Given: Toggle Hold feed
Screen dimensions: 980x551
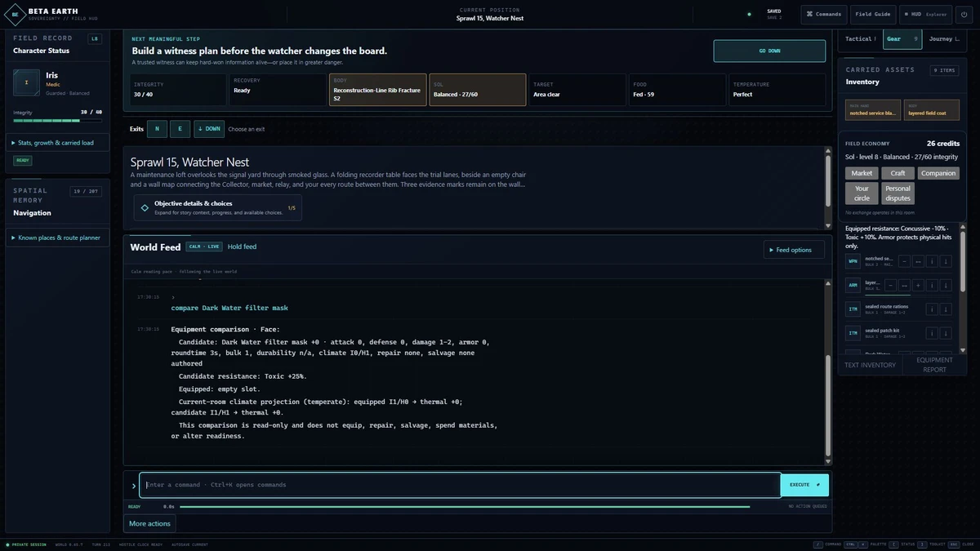Looking at the screenshot, I should point(242,247).
